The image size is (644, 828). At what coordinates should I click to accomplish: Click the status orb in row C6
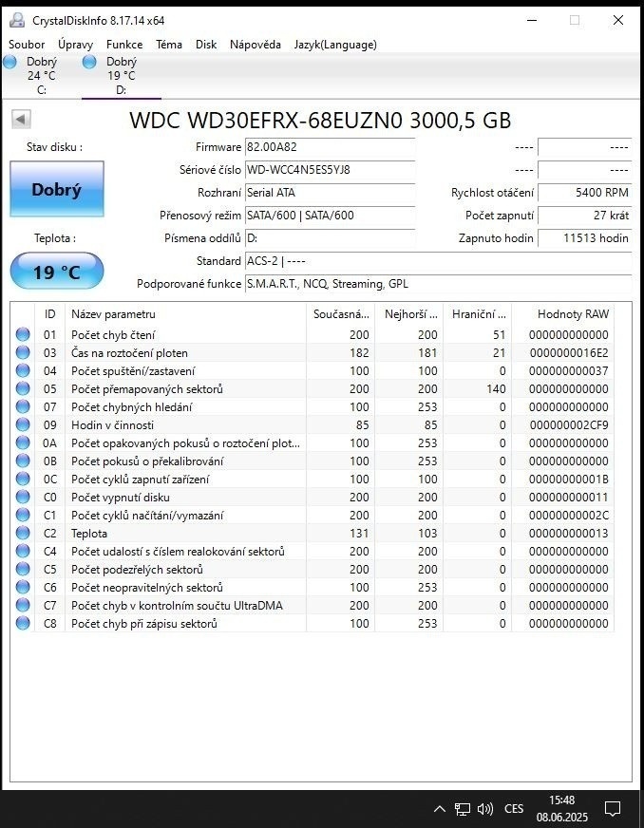tap(23, 587)
